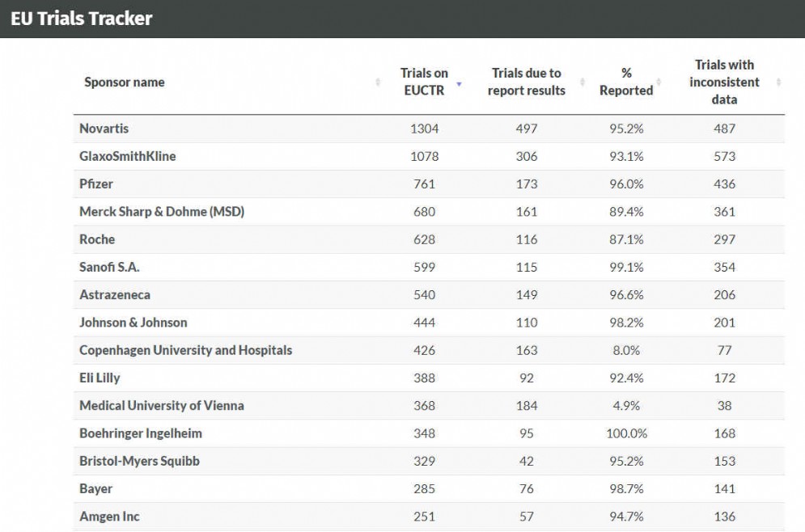Click Copenhagen University trials count 426
The image size is (805, 532).
pos(424,350)
